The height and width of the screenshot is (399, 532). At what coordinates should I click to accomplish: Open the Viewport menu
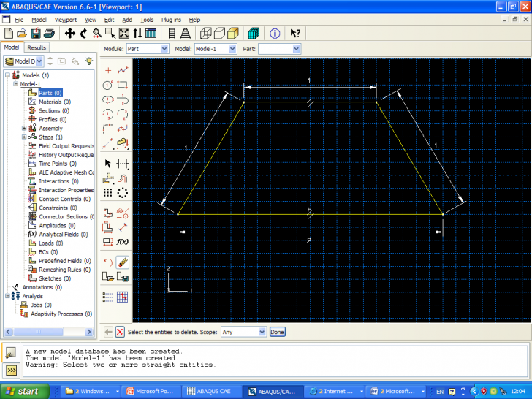[65, 20]
